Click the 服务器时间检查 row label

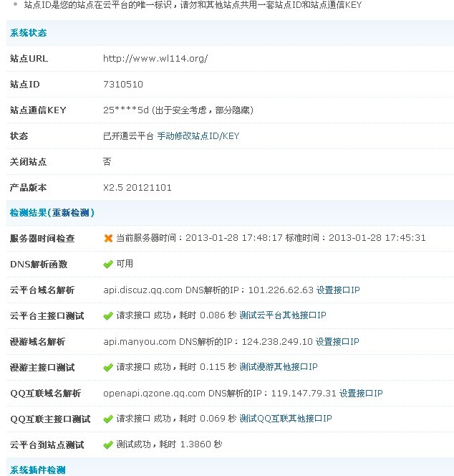click(42, 239)
